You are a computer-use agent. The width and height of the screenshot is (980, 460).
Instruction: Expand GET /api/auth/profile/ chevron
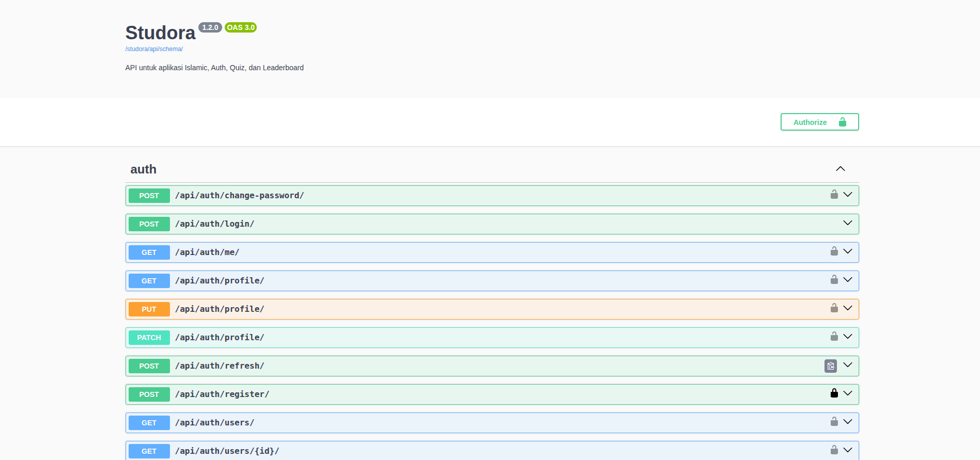point(848,280)
